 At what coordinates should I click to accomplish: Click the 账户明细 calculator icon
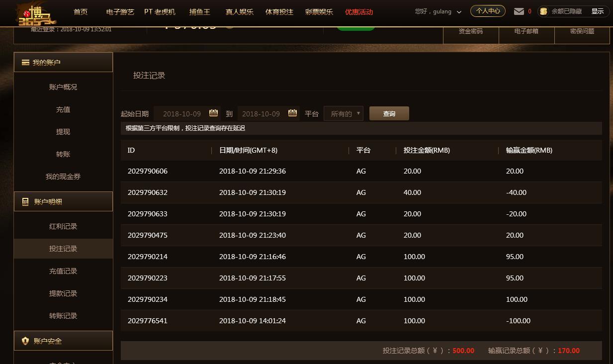(25, 202)
